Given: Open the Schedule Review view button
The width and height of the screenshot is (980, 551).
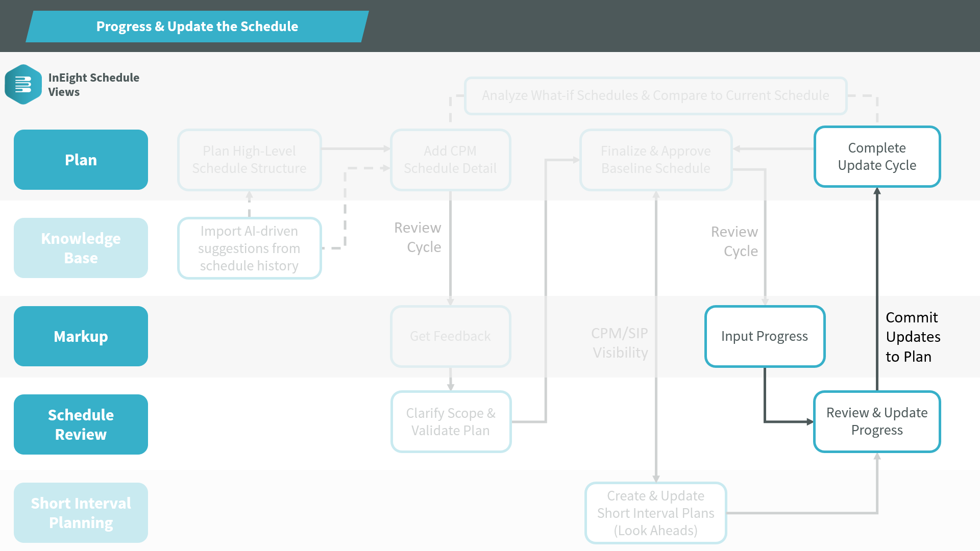Looking at the screenshot, I should [x=81, y=424].
